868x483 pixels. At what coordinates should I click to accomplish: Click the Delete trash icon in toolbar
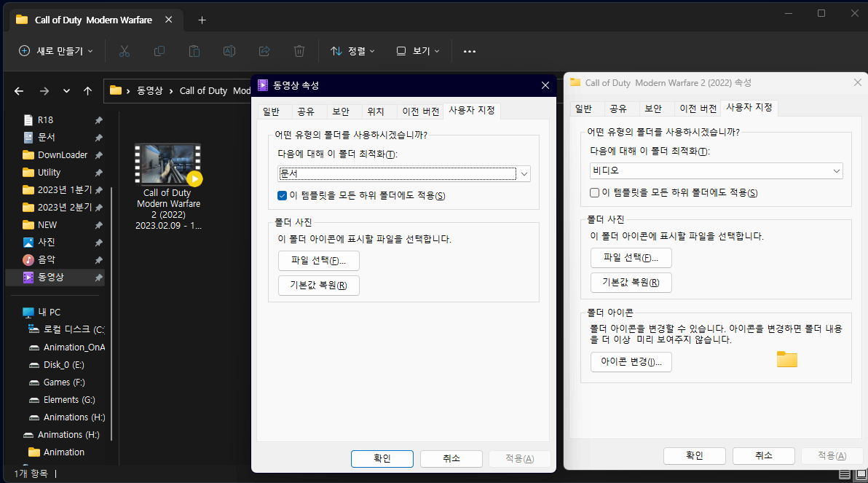pos(299,51)
